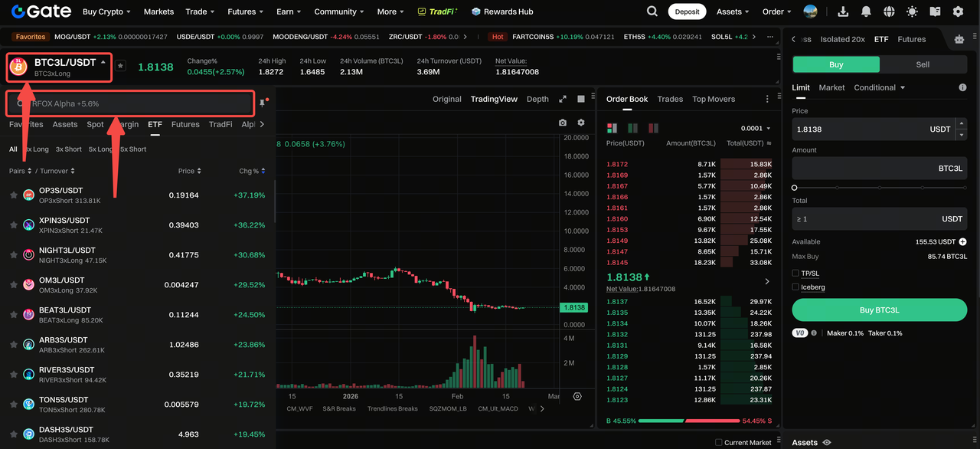Viewport: 980px width, 449px height.
Task: Show only buy orders in order book
Action: [632, 128]
